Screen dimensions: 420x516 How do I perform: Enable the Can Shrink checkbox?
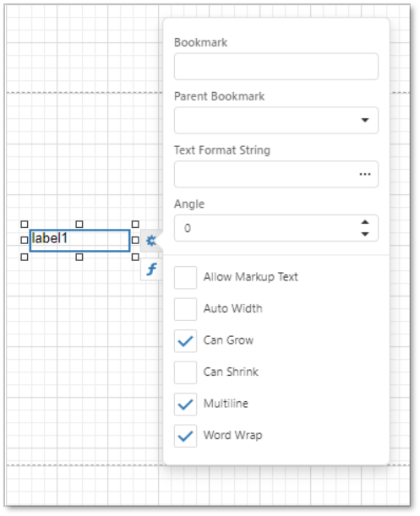click(x=185, y=372)
